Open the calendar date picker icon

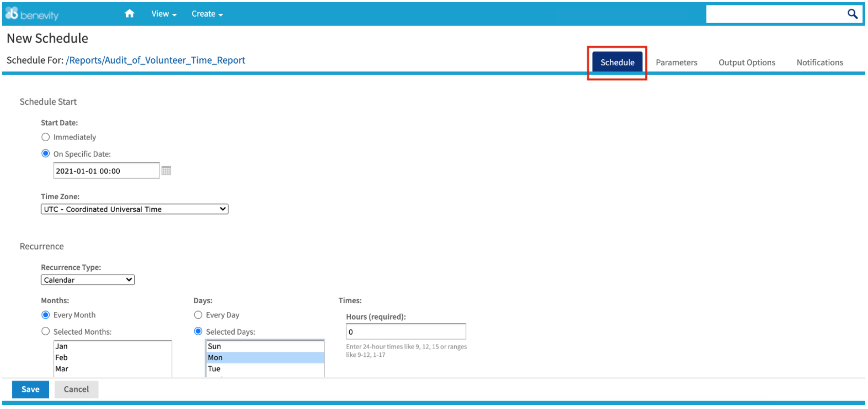point(166,171)
